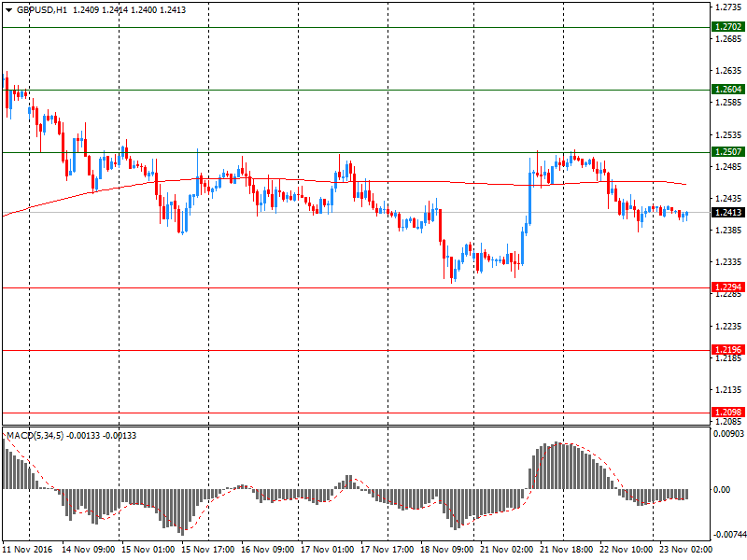Viewport: 747px width, 560px height.
Task: Click the 18 Nov 09:00 time label
Action: pos(447,550)
